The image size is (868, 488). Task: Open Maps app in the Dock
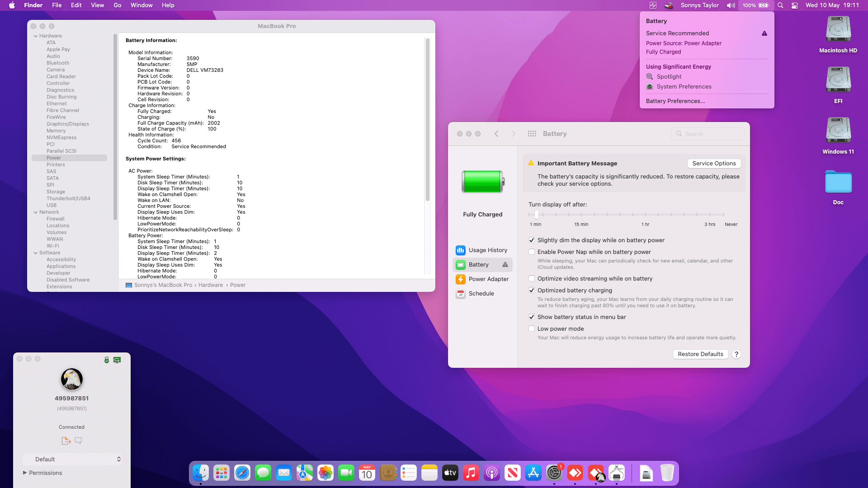[x=305, y=473]
